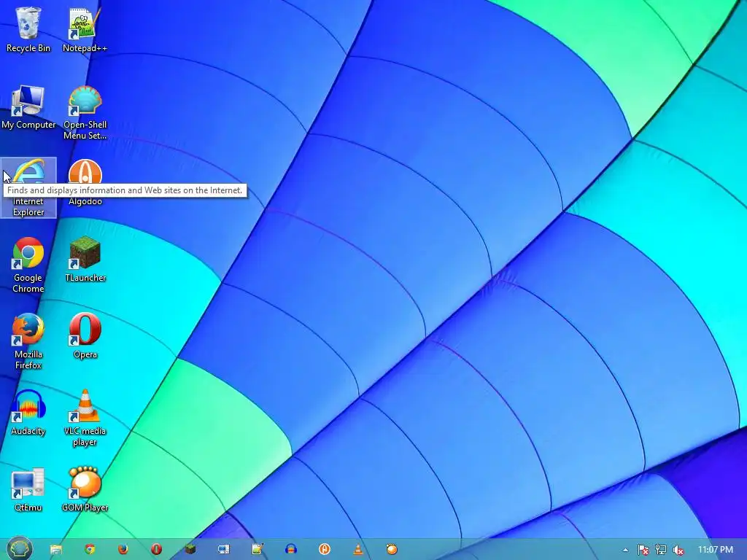747x560 pixels.
Task: Select the Recycle Bin desktop icon
Action: pyautogui.click(x=28, y=29)
